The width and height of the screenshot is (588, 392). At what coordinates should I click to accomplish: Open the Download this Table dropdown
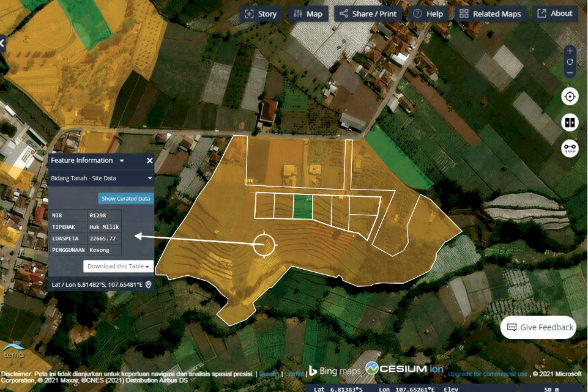[x=118, y=267]
